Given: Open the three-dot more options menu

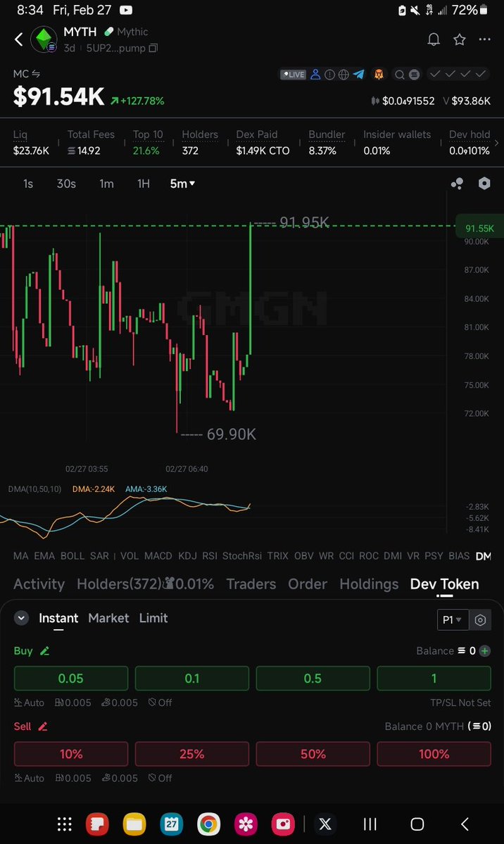Looking at the screenshot, I should tap(484, 39).
